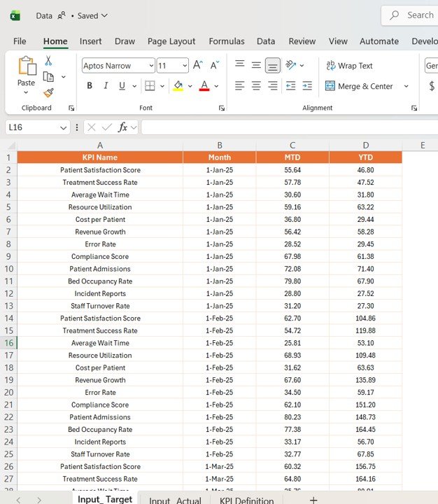Viewport: 438px width, 504px height.
Task: Switch to the Formulas tab
Action: tap(227, 41)
